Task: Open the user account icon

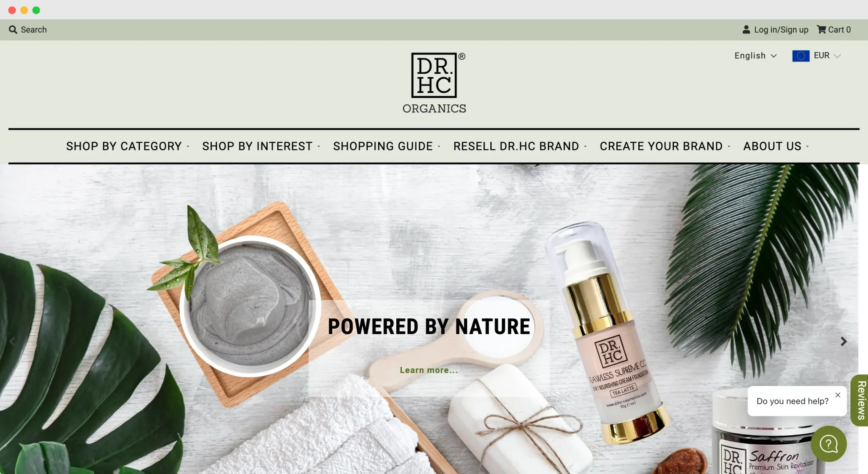Action: (746, 30)
